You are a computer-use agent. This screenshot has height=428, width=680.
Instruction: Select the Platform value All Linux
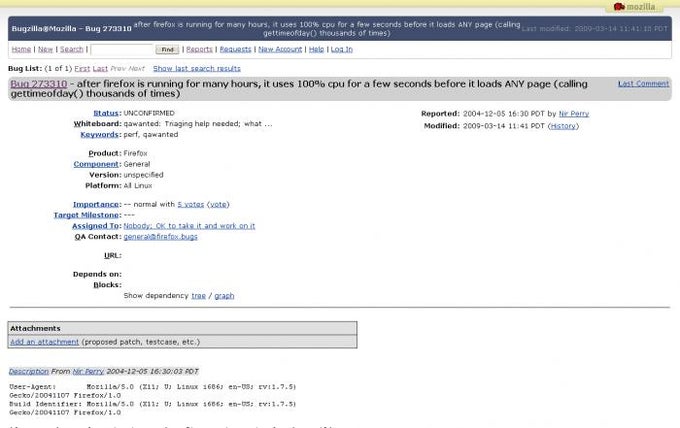point(138,186)
